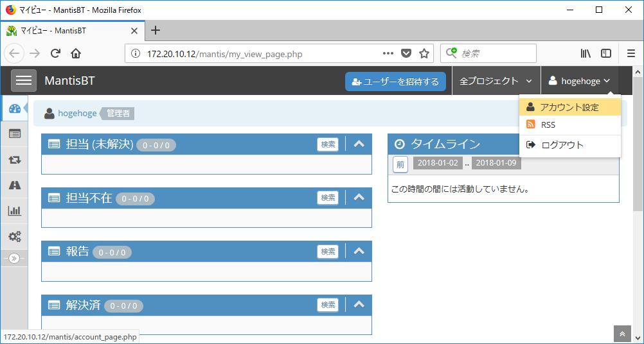Open page actions three-dot menu

(x=388, y=53)
